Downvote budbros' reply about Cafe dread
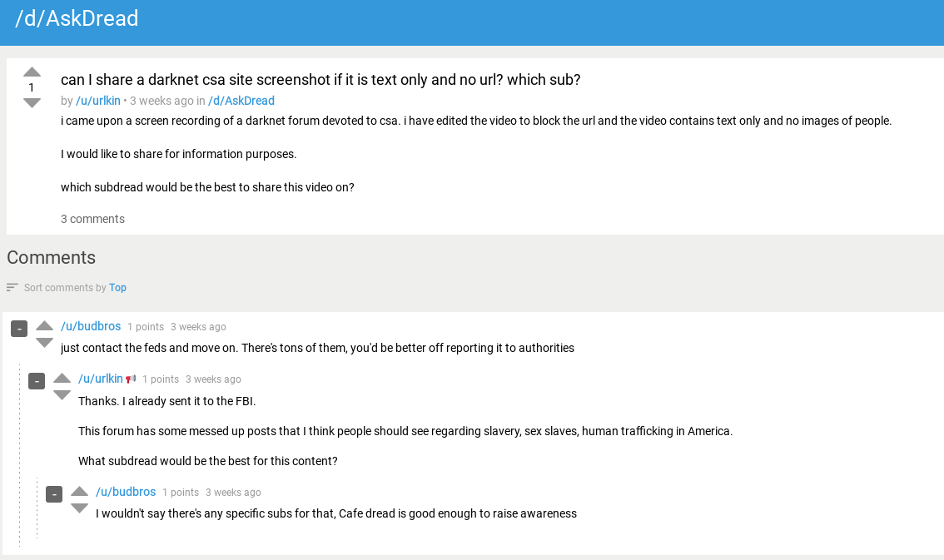This screenshot has height=560, width=944. click(x=80, y=508)
